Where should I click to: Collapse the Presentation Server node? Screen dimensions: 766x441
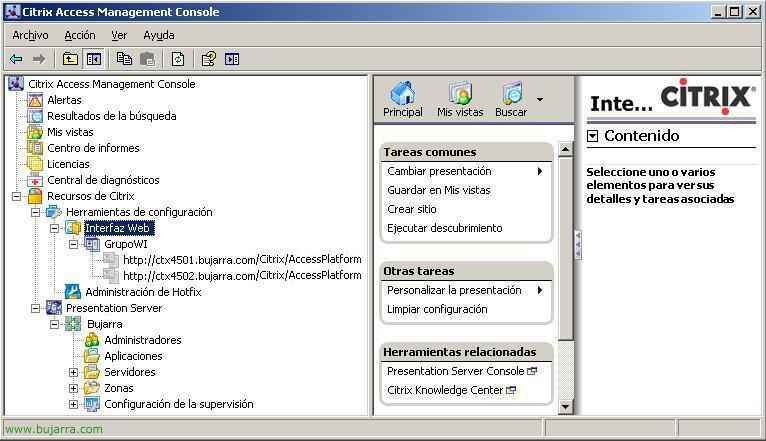(x=36, y=308)
